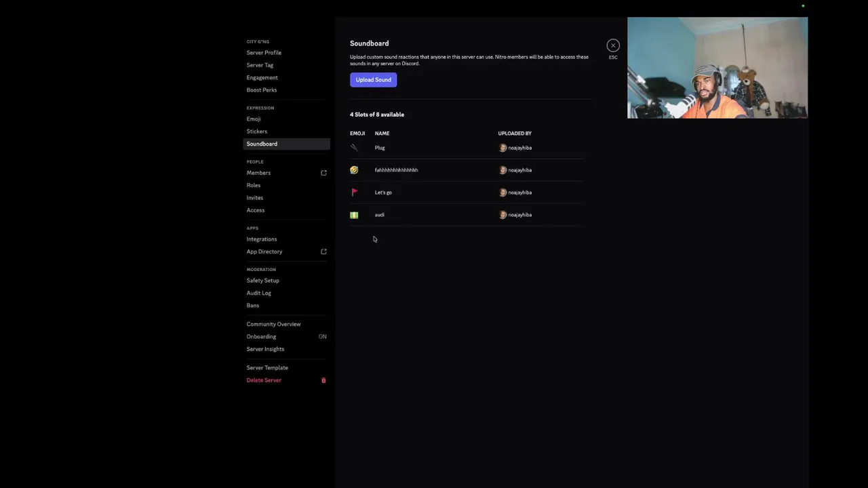Click the plug emoji in Plug row
This screenshot has height=488, width=868.
(354, 148)
